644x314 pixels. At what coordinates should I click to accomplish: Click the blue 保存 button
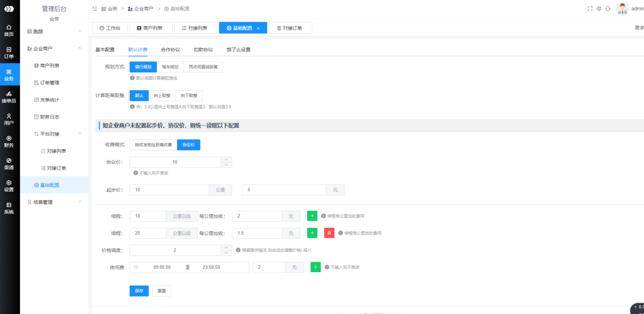pyautogui.click(x=139, y=291)
